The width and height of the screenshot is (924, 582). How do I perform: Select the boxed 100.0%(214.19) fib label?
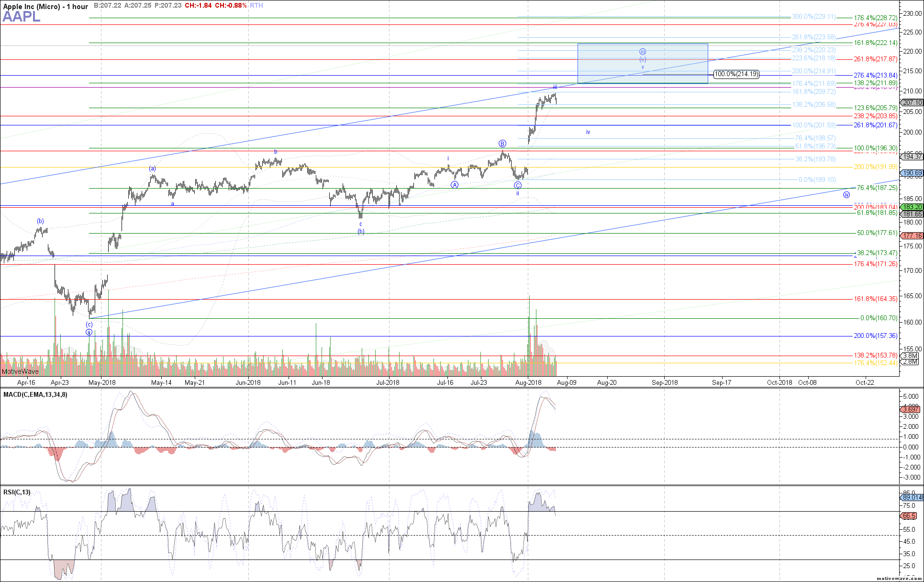click(x=736, y=74)
